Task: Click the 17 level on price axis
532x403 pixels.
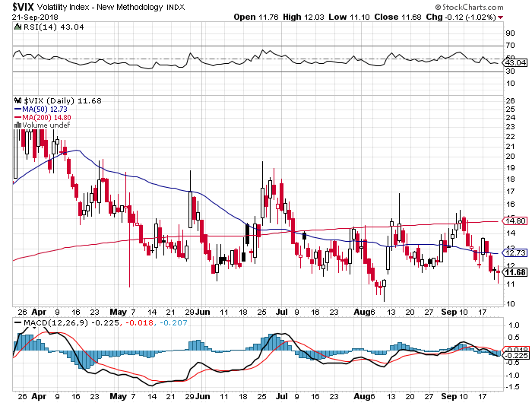Action: tap(510, 192)
